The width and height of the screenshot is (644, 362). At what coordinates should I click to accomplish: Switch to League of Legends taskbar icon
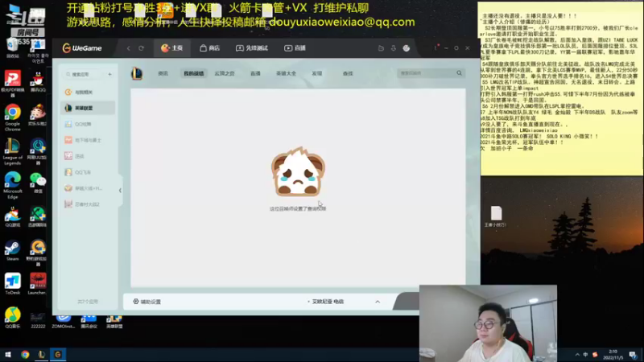(x=41, y=355)
